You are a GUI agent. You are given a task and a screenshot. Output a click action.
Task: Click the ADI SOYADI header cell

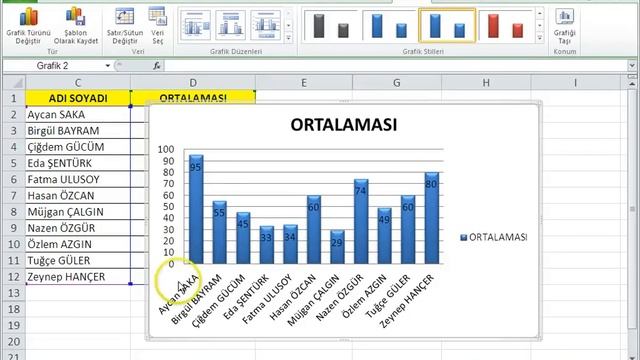pyautogui.click(x=78, y=98)
